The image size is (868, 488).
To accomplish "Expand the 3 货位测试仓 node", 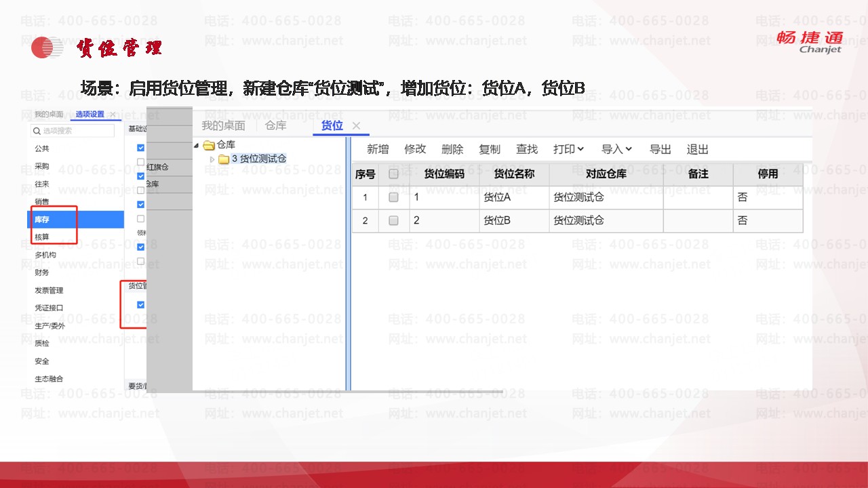I will click(212, 159).
